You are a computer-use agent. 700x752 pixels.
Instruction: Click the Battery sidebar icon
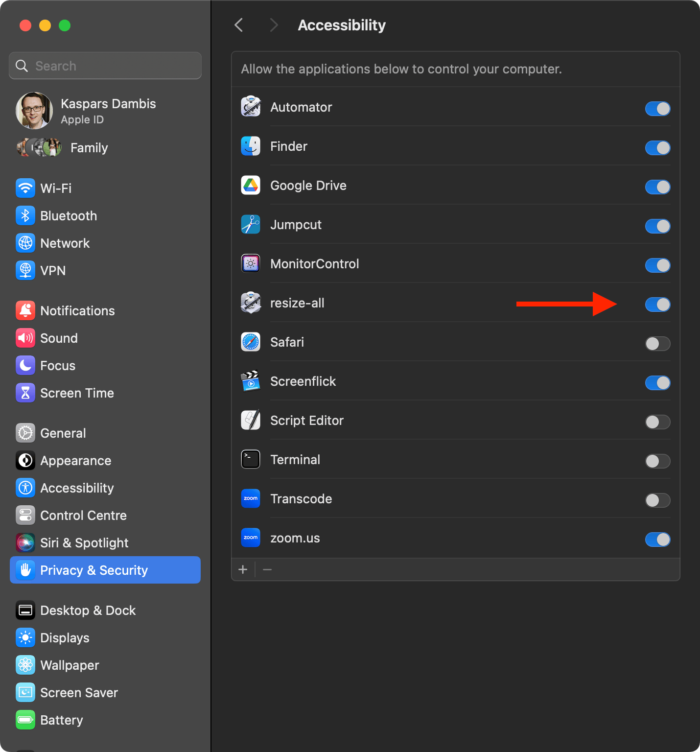(25, 720)
